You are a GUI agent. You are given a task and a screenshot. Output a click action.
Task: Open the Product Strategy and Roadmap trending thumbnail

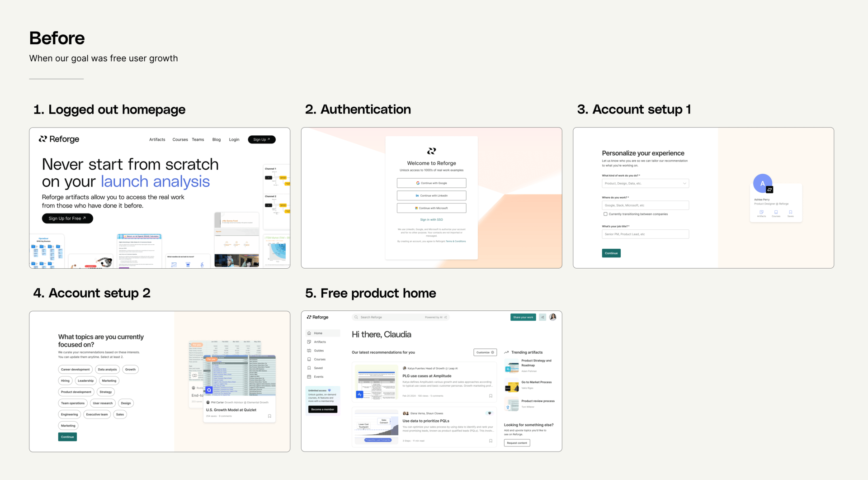(511, 366)
